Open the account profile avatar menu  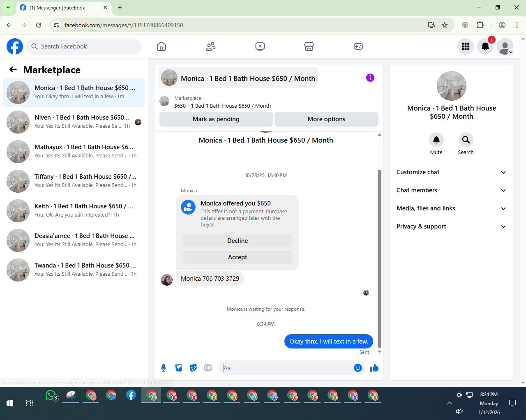pos(505,46)
